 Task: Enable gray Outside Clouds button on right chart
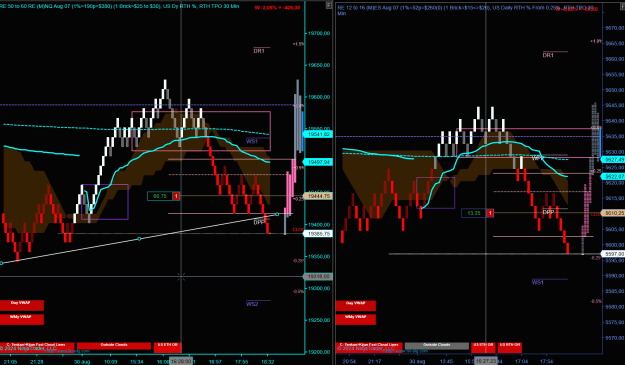click(x=437, y=346)
